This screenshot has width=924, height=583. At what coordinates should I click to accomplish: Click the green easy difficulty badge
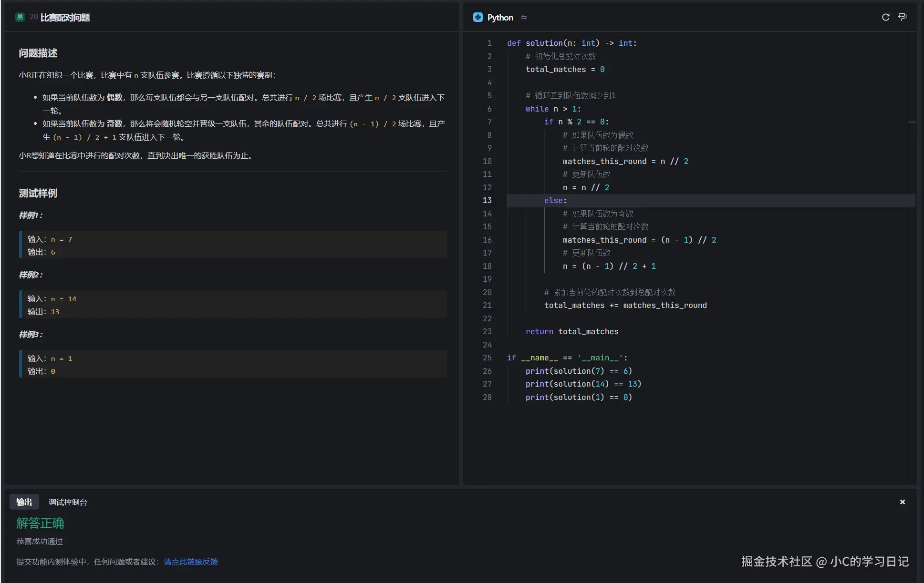click(x=20, y=17)
